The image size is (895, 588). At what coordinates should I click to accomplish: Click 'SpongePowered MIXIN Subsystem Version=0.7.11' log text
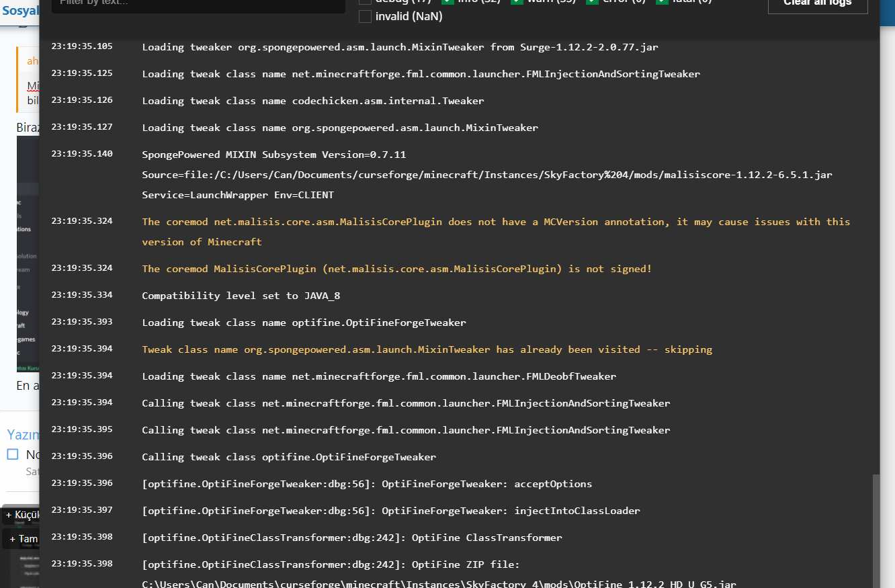tap(273, 155)
